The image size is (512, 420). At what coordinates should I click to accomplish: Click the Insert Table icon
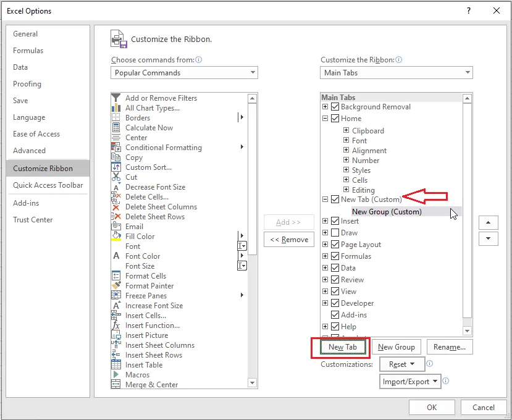pos(116,365)
